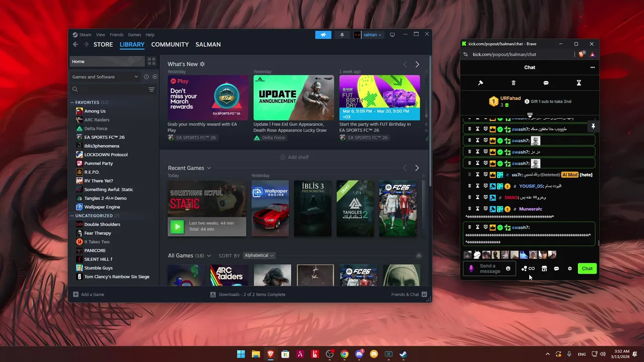Switch to COMMUNITY tab
This screenshot has height=362, width=644.
(x=170, y=44)
